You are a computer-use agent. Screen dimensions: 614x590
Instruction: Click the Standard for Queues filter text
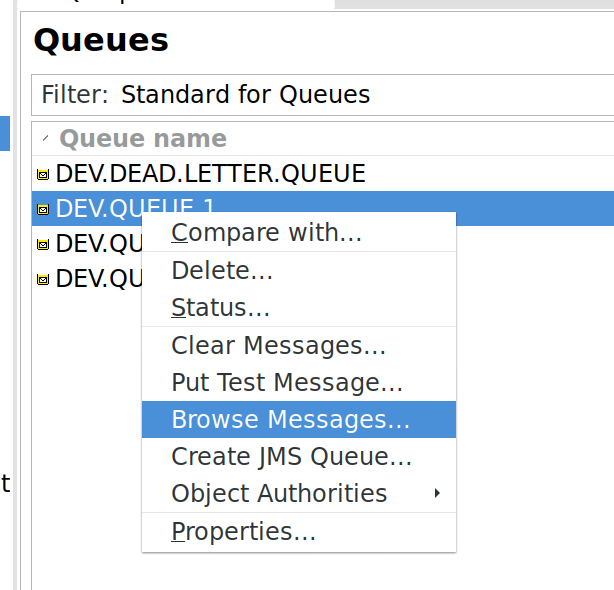pos(245,95)
